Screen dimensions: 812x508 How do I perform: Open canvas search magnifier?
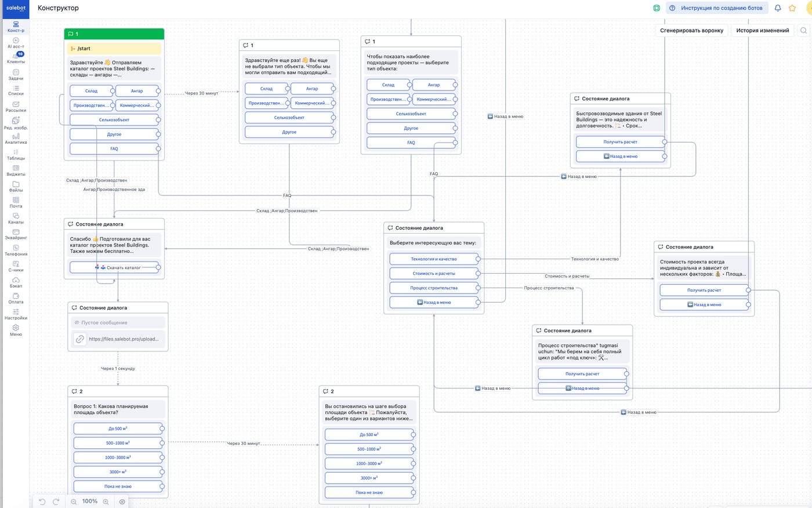tap(803, 30)
